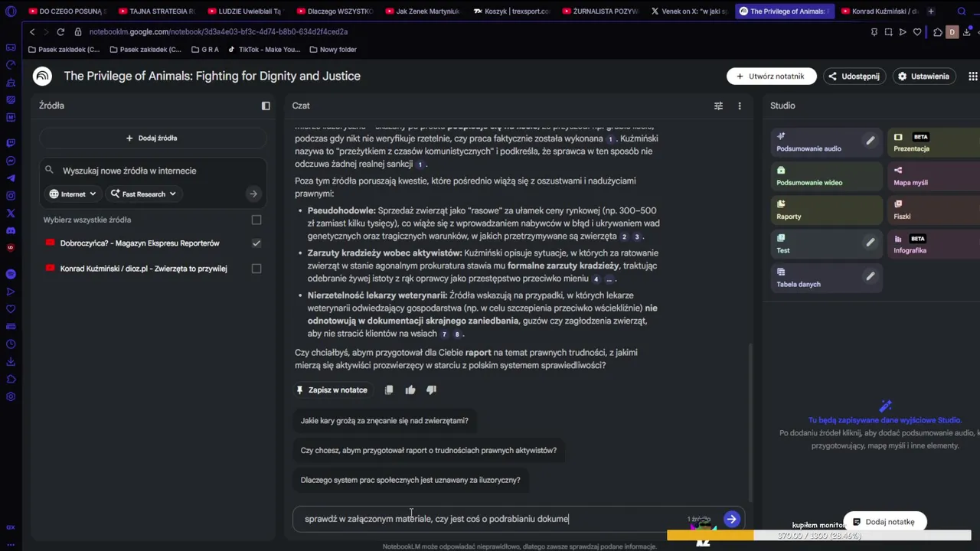
Task: Open the Infografika studio tile
Action: [x=934, y=245]
